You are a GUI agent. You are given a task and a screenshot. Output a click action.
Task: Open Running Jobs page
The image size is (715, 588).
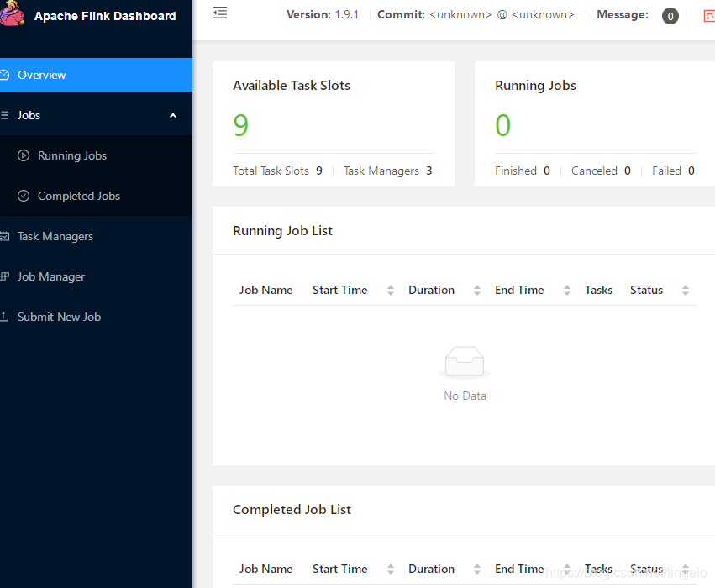(96, 155)
